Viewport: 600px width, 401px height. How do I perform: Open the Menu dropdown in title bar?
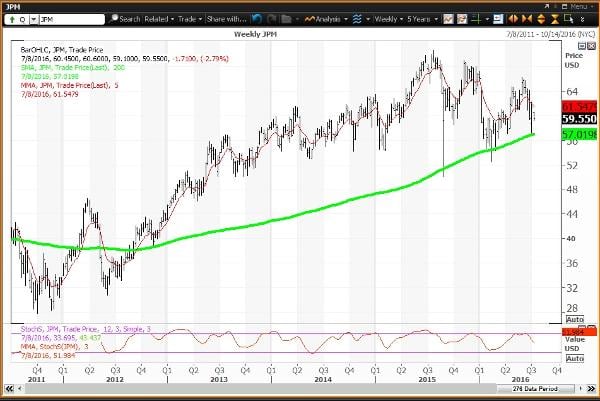pos(581,7)
